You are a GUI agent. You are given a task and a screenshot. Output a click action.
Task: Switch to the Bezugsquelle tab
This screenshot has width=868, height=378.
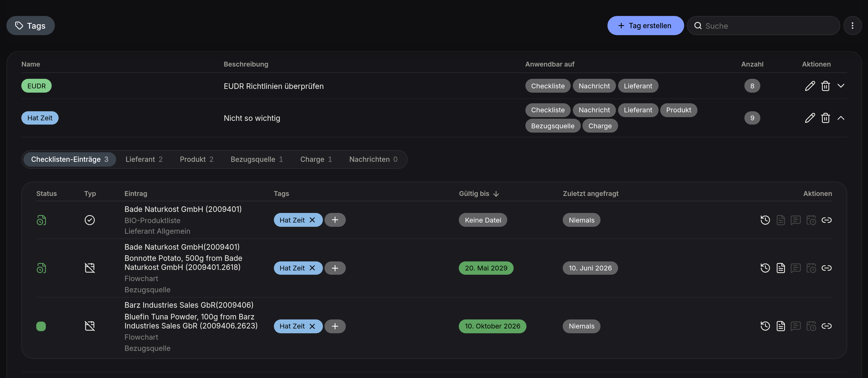pos(257,159)
